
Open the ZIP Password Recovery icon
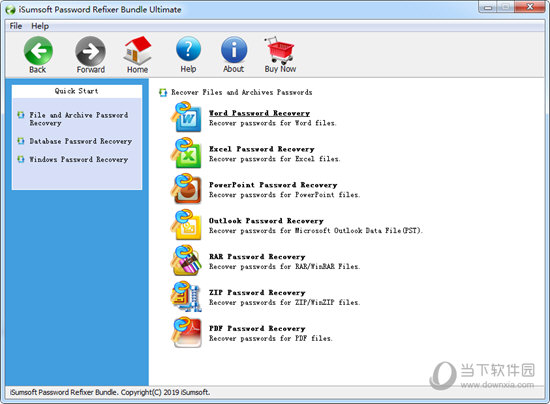(186, 297)
